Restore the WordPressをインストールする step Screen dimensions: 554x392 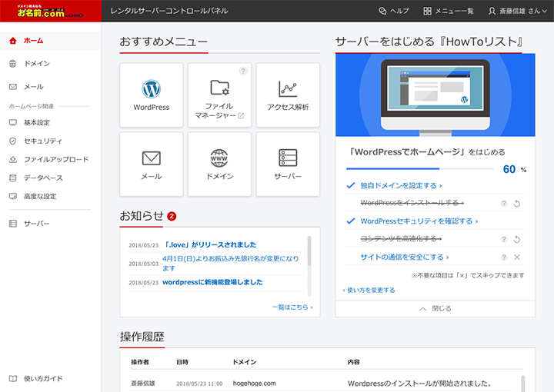coord(517,203)
